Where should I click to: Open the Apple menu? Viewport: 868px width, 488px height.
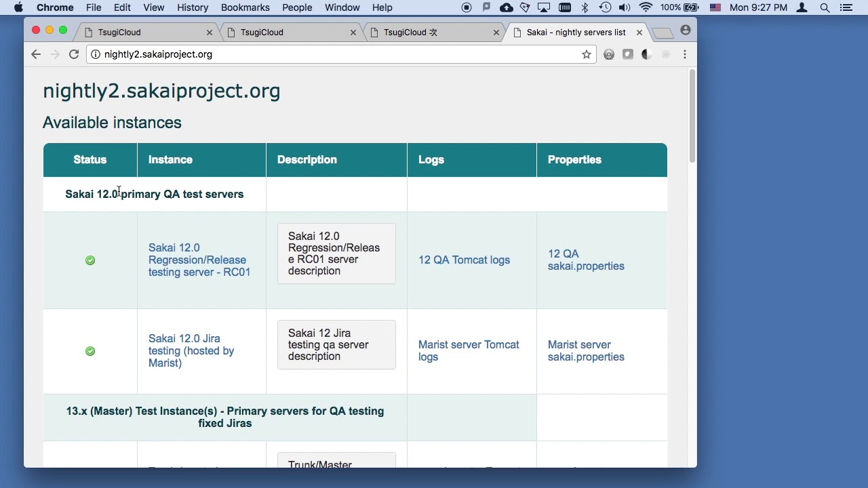coord(18,7)
